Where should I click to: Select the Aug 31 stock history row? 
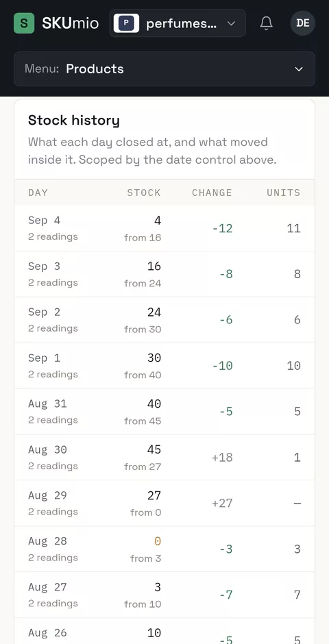(164, 412)
